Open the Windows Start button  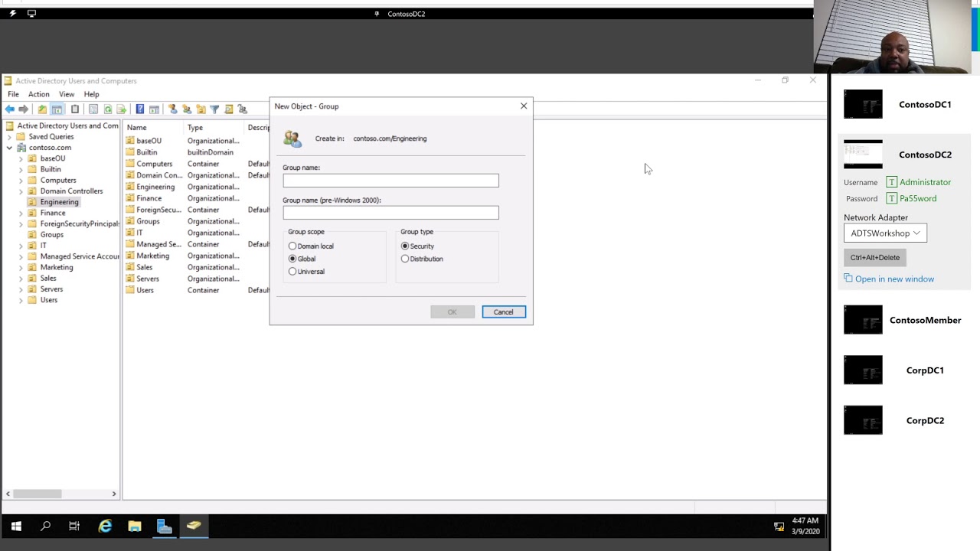pyautogui.click(x=16, y=526)
